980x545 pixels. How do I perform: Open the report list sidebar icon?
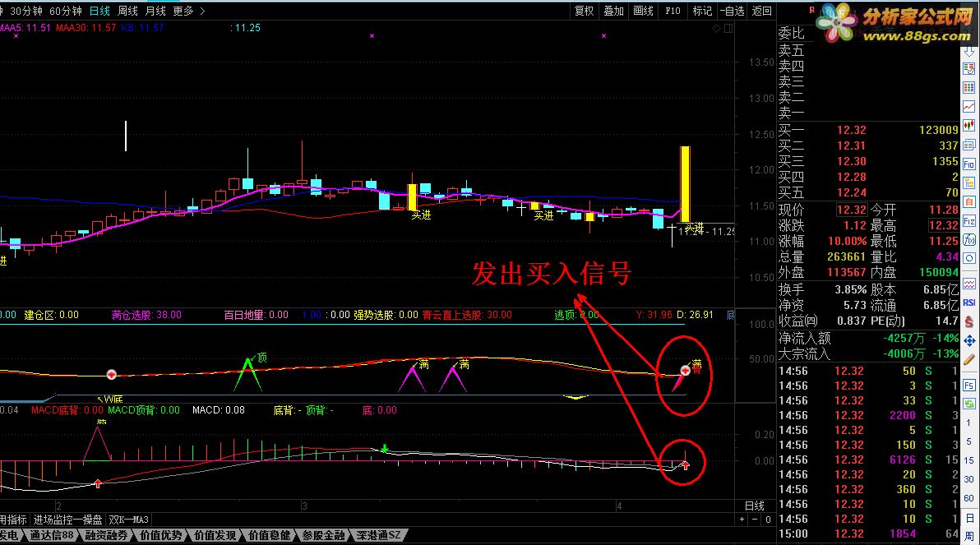[968, 69]
